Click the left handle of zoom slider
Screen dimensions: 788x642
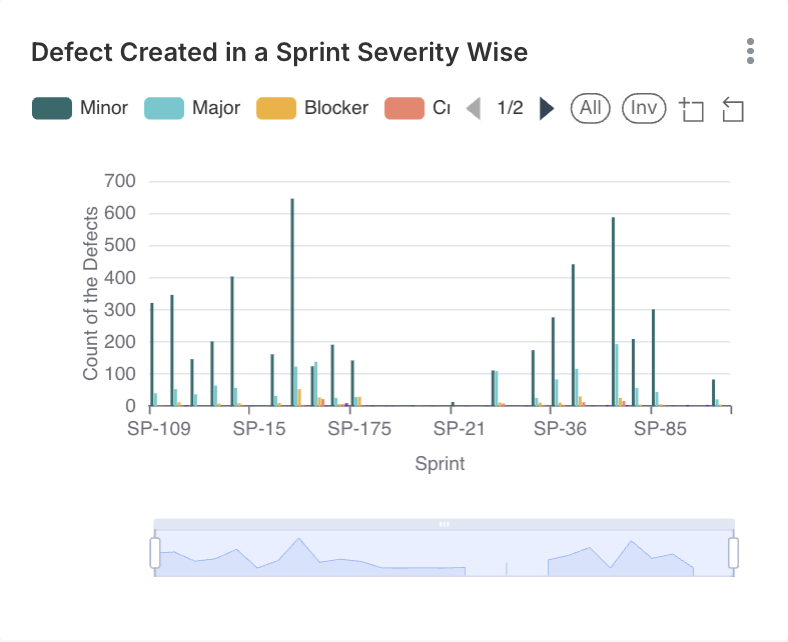pyautogui.click(x=155, y=552)
